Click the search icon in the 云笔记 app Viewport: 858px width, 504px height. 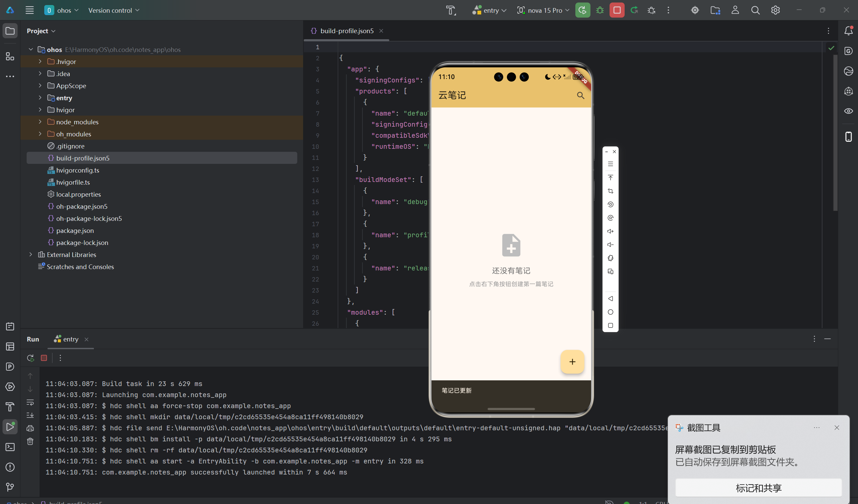coord(580,96)
